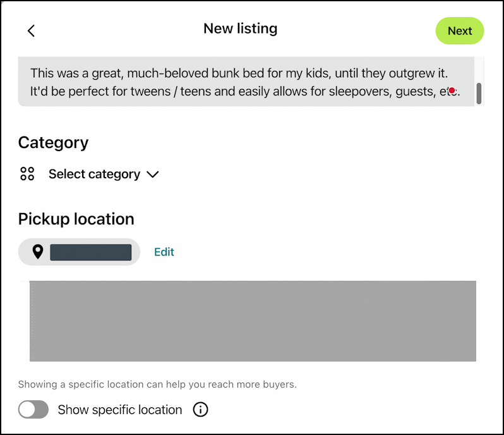Open the Select category dropdown

click(x=95, y=174)
